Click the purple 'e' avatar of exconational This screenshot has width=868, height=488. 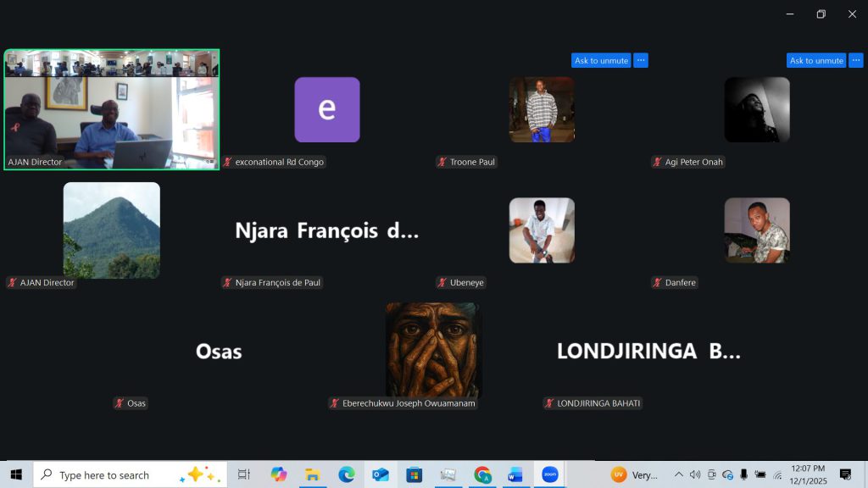[326, 109]
